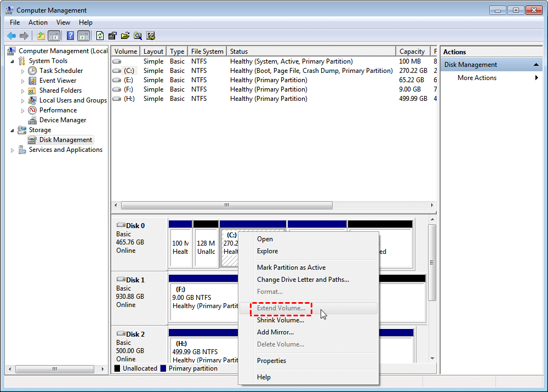Screen dimensions: 548x392
Task: Choose Shrink Volume from context menu
Action: click(280, 320)
